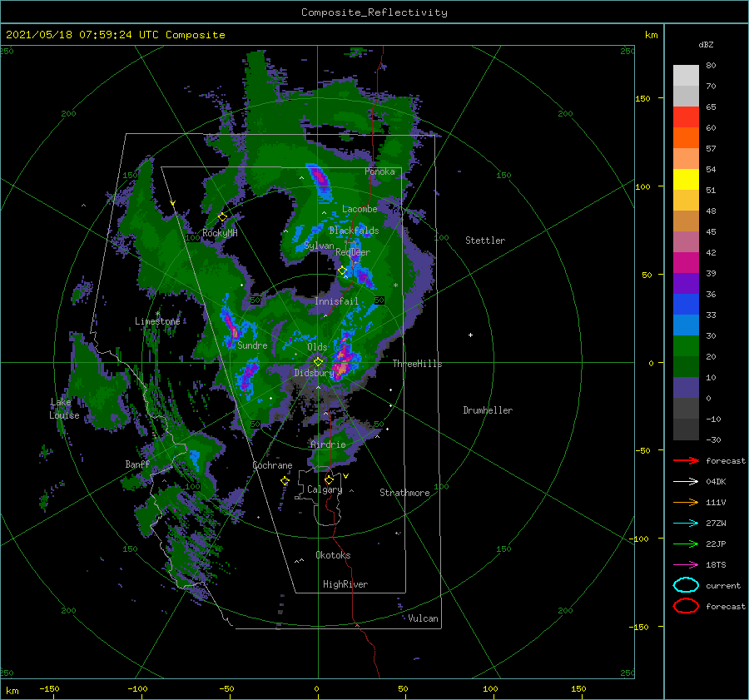This screenshot has height=700, width=749.
Task: Select the red 60–65 dBZ swatch
Action: (686, 117)
